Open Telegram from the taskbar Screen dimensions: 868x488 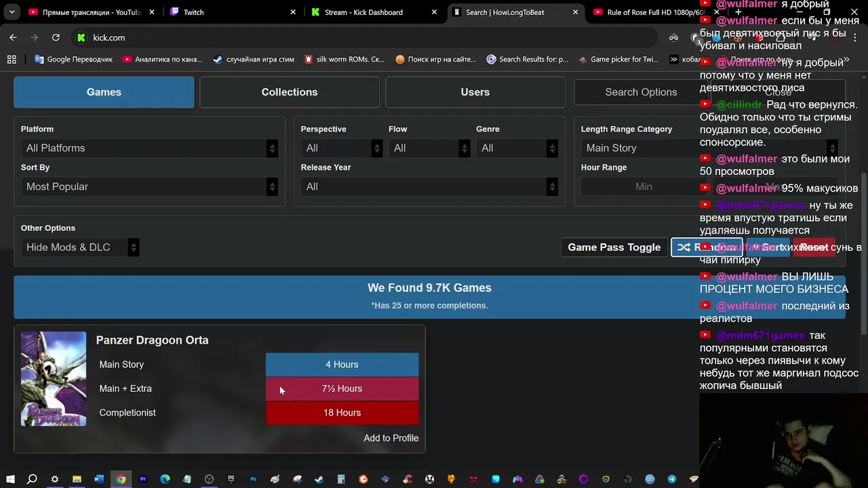[x=672, y=479]
